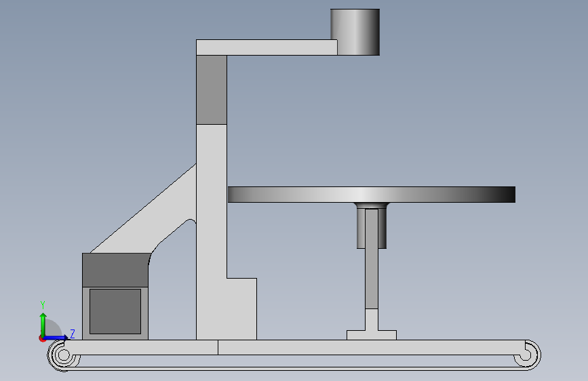Select the horizontal top arm beam
The height and width of the screenshot is (381, 588).
point(267,47)
